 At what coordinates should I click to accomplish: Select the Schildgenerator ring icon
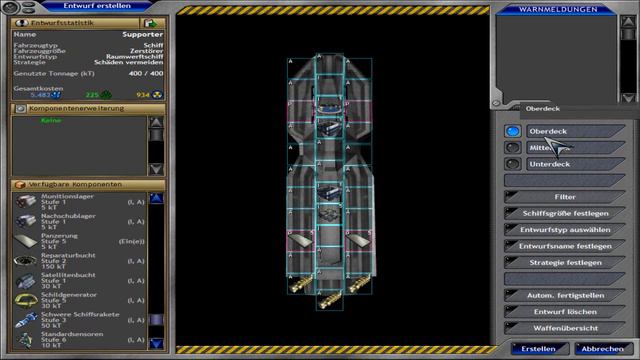point(26,300)
